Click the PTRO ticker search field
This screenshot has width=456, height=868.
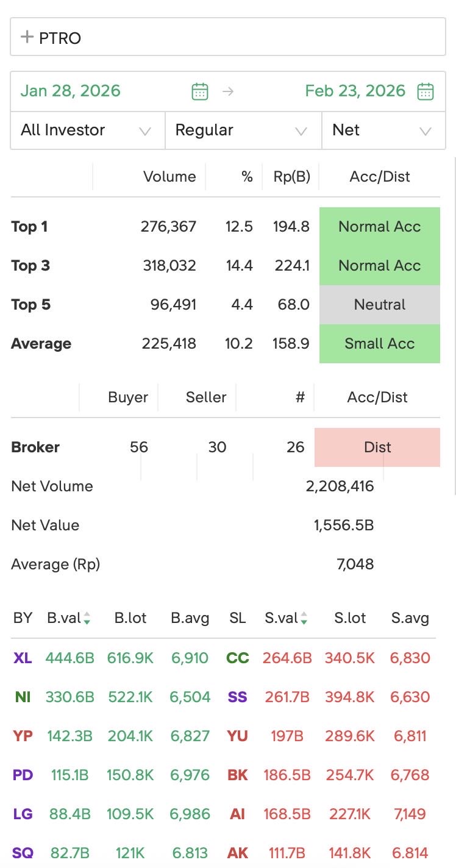point(238,38)
